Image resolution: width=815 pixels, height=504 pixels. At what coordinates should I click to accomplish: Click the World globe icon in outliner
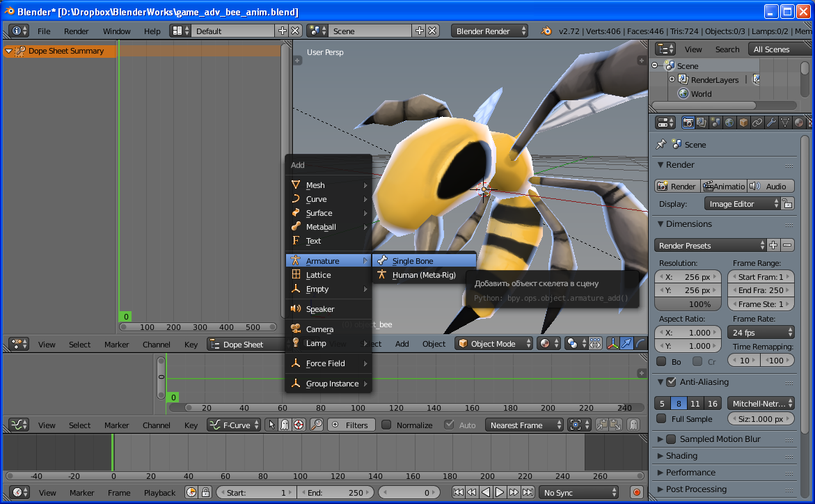click(683, 93)
